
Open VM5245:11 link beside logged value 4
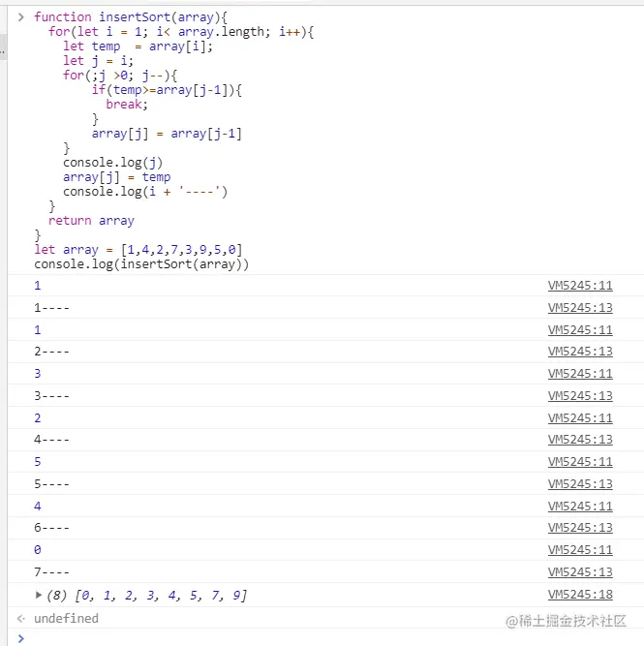[580, 507]
